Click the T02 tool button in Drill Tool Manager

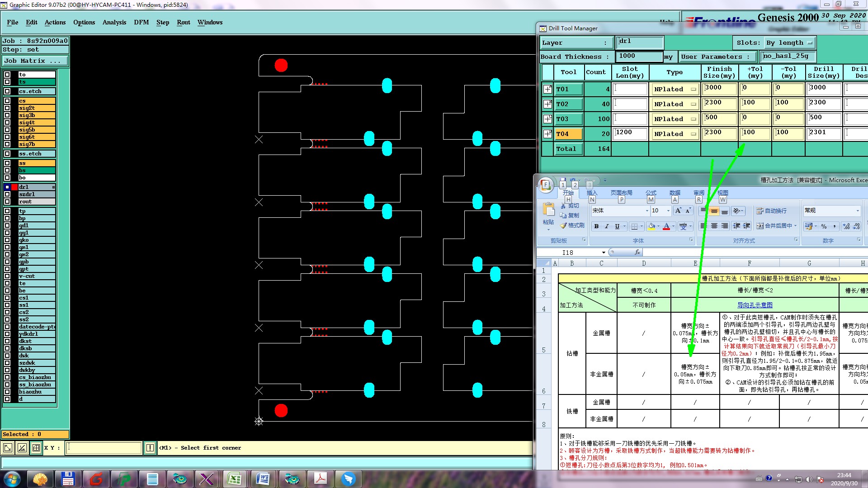click(x=568, y=104)
